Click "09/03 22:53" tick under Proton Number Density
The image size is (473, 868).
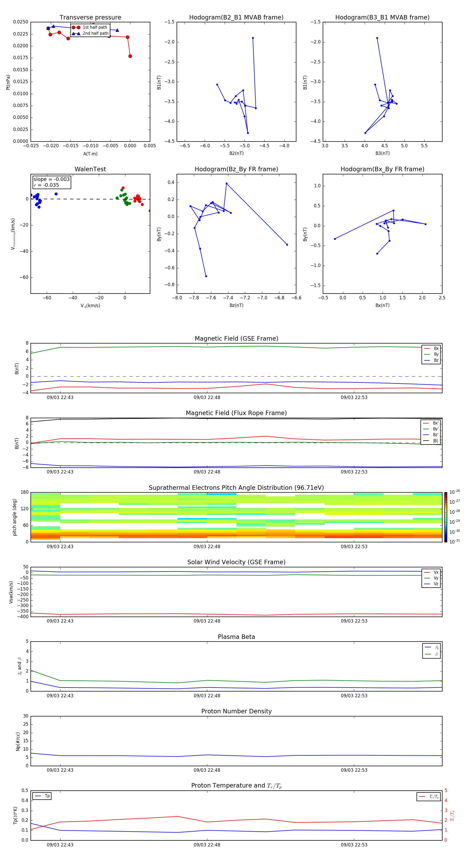[354, 770]
